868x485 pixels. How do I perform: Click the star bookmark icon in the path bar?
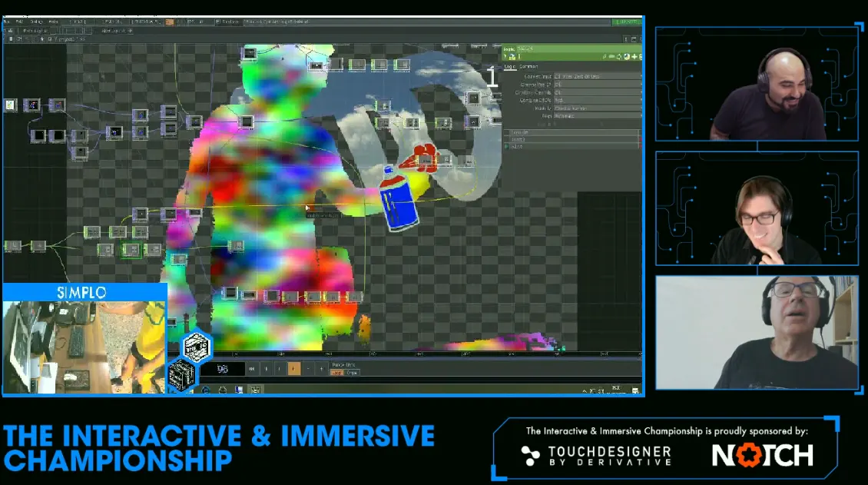(x=41, y=39)
